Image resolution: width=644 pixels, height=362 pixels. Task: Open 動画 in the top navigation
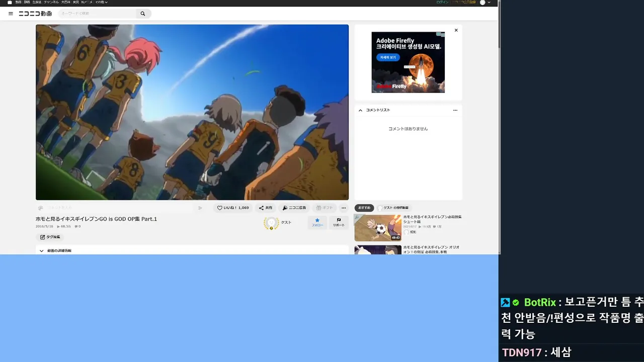pos(18,3)
